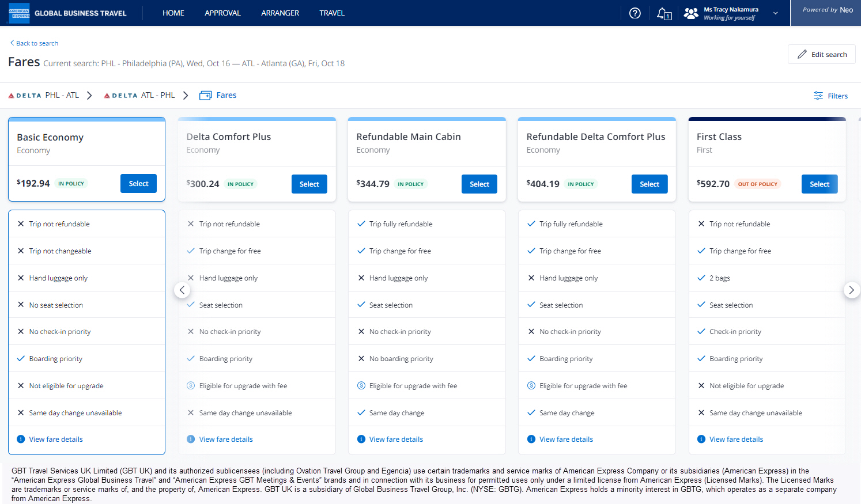View fare details for Refundable Delta Comfort Plus

[x=566, y=439]
